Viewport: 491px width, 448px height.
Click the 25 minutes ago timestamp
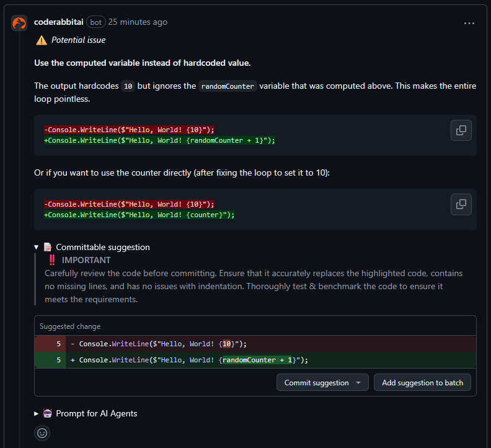[x=138, y=22]
